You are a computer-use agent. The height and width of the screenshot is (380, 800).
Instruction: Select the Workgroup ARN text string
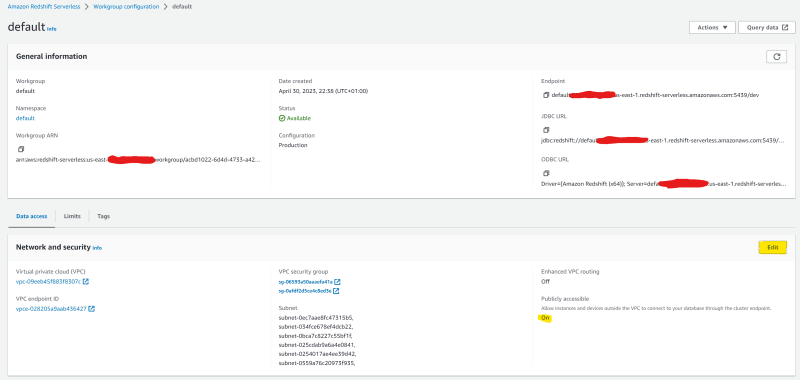point(138,160)
